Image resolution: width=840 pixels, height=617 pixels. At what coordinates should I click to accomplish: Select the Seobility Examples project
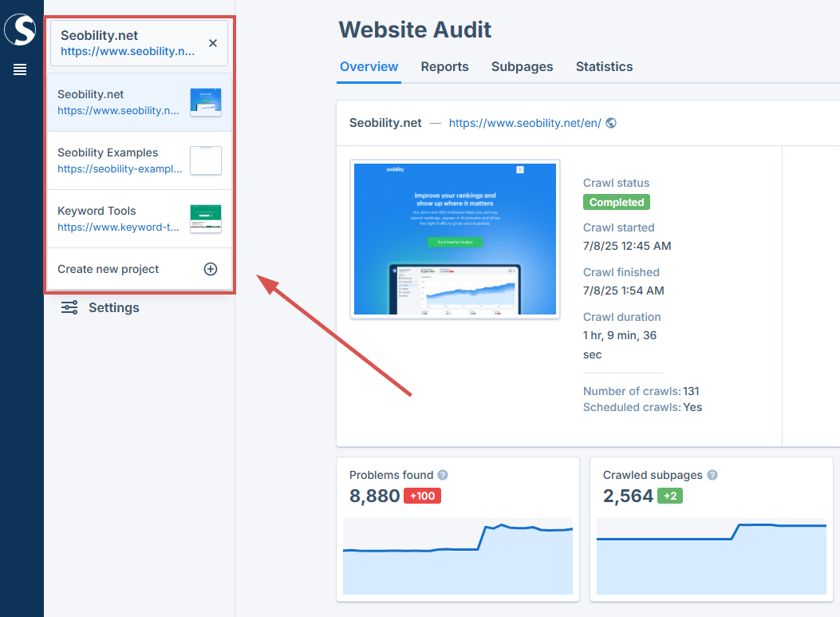click(x=140, y=160)
